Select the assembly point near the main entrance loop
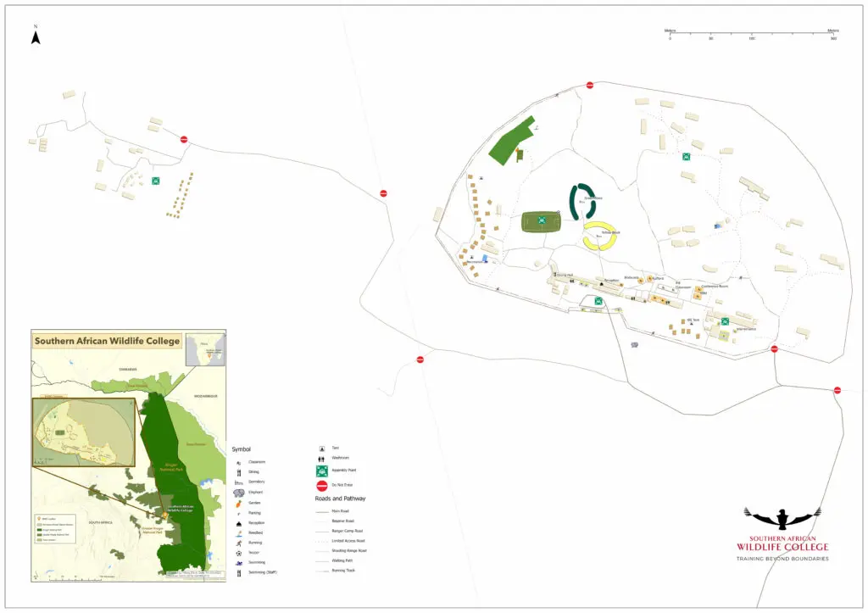The image size is (868, 613). coord(598,301)
